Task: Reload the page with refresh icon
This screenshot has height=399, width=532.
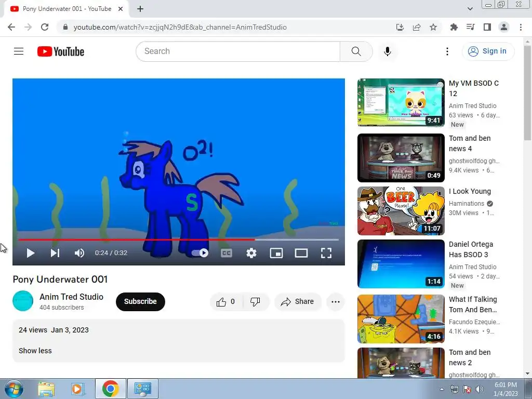Action: 45,27
